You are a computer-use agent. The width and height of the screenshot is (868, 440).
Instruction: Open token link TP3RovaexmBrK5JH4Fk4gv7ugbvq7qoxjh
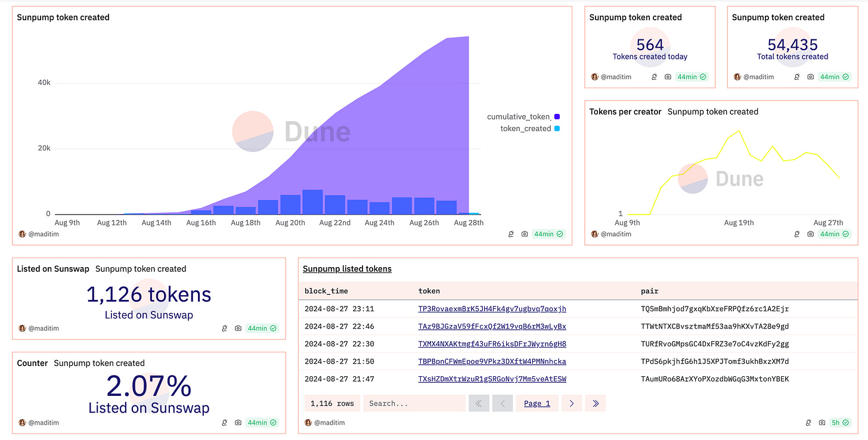[x=492, y=309]
